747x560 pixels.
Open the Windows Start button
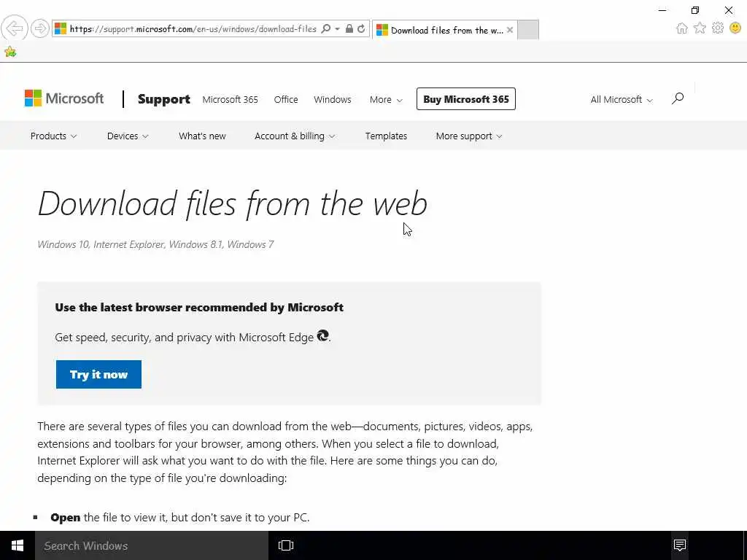tap(18, 545)
